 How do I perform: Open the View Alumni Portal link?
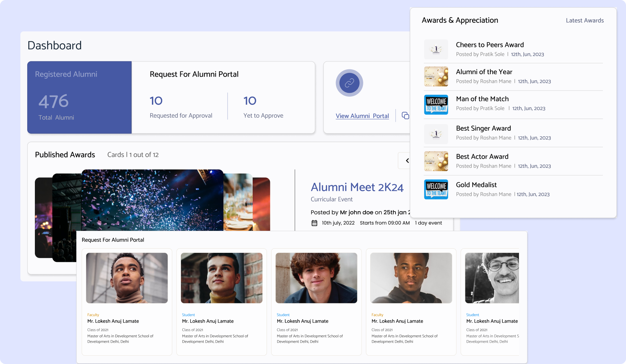pos(362,116)
